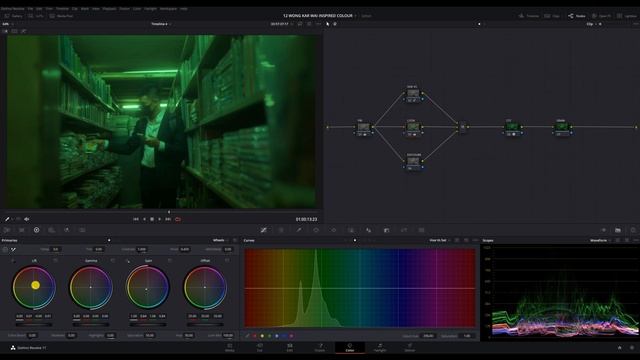The image size is (640, 360).
Task: Open the Color Match palette
Action: (22, 230)
